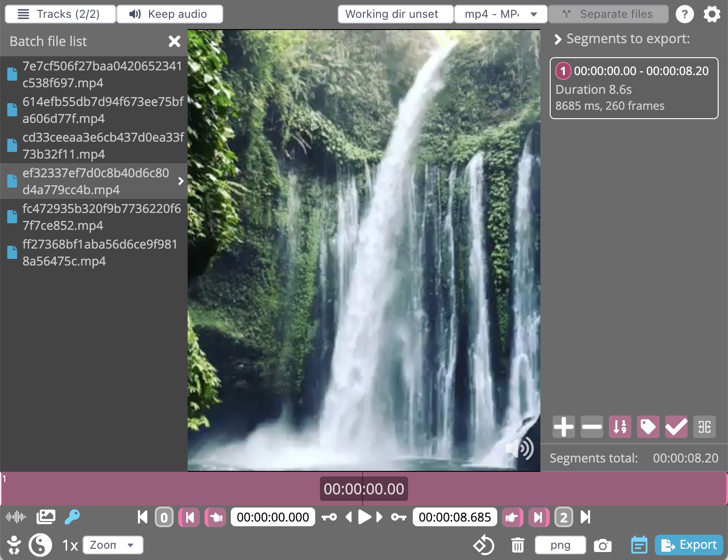Set the Working dir unset folder
Viewport: 728px width, 560px height.
[395, 14]
